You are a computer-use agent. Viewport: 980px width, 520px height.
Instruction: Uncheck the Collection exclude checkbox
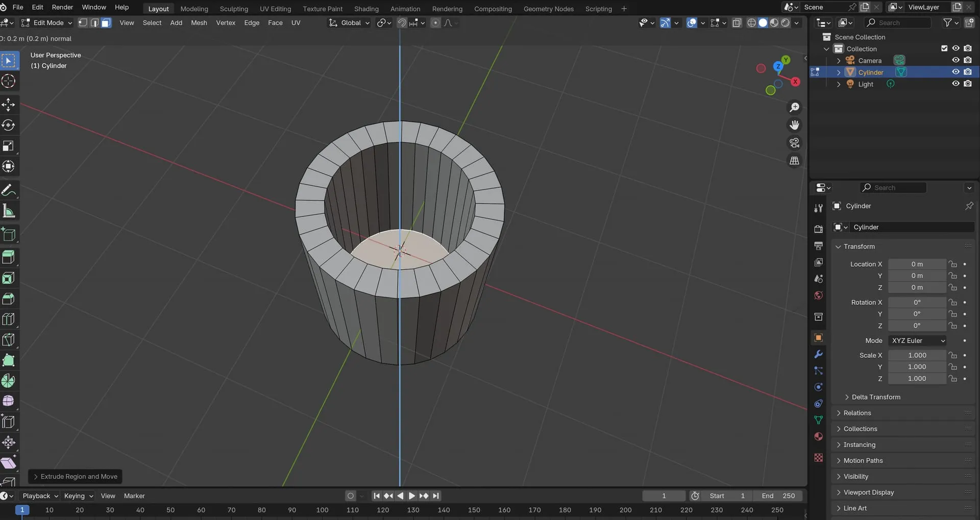[944, 48]
